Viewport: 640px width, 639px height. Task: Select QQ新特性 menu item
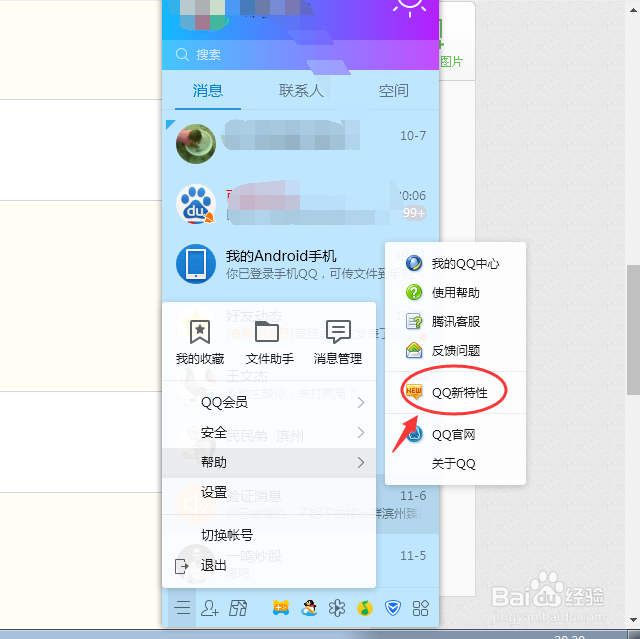point(455,393)
